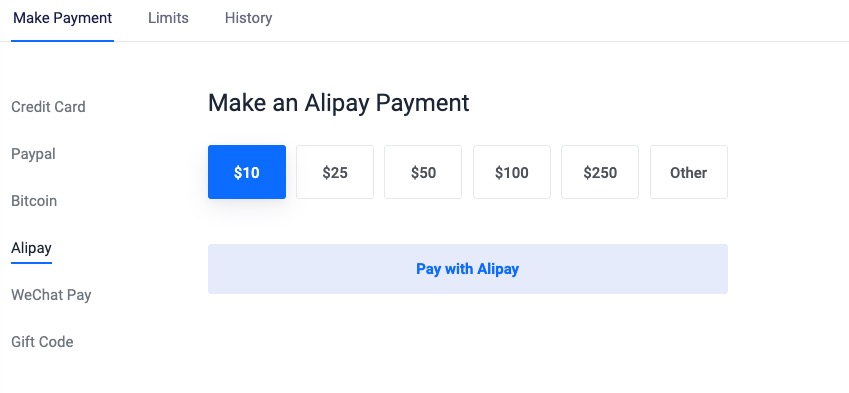849x393 pixels.
Task: Select the Make Payment tab
Action: click(62, 18)
